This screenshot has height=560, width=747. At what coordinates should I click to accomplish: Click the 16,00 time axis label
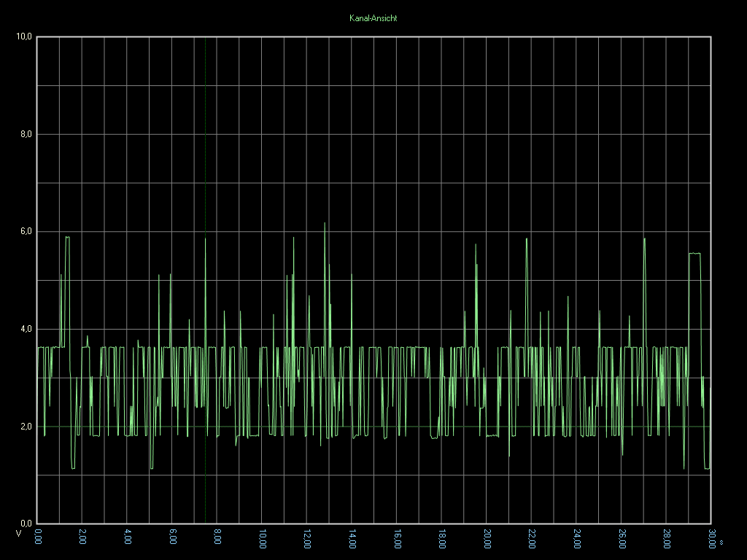pos(398,539)
